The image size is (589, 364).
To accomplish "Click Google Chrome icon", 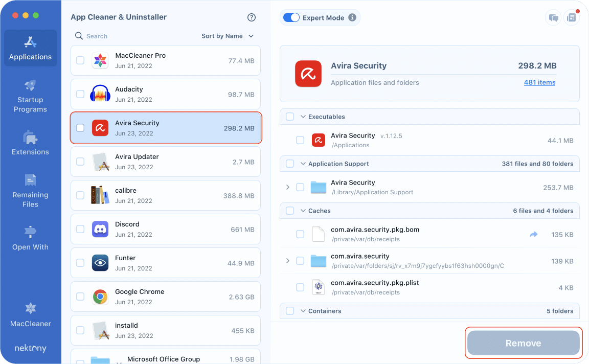I will pyautogui.click(x=100, y=297).
